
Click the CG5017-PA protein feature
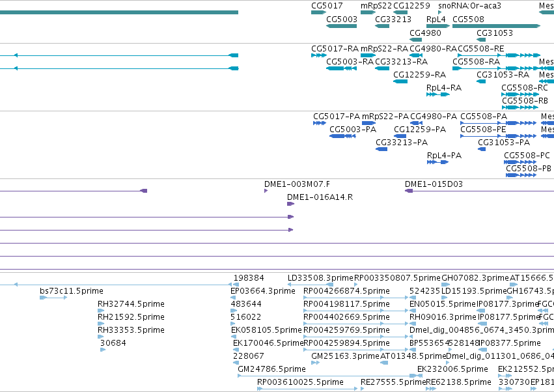click(320, 123)
